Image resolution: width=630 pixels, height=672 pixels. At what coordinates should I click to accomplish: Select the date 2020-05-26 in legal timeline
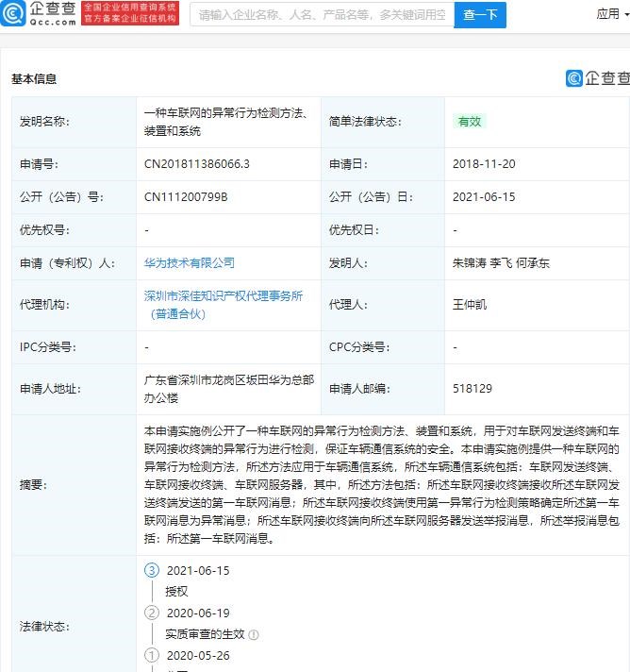click(198, 655)
